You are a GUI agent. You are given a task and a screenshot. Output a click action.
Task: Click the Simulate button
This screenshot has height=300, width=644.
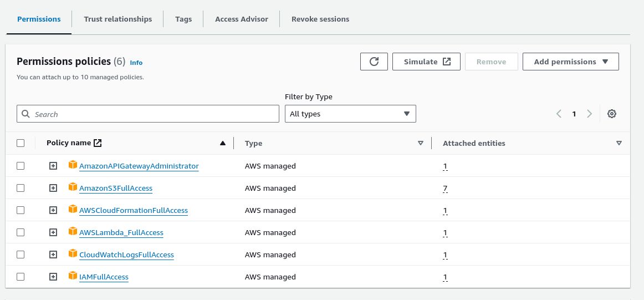coord(426,62)
